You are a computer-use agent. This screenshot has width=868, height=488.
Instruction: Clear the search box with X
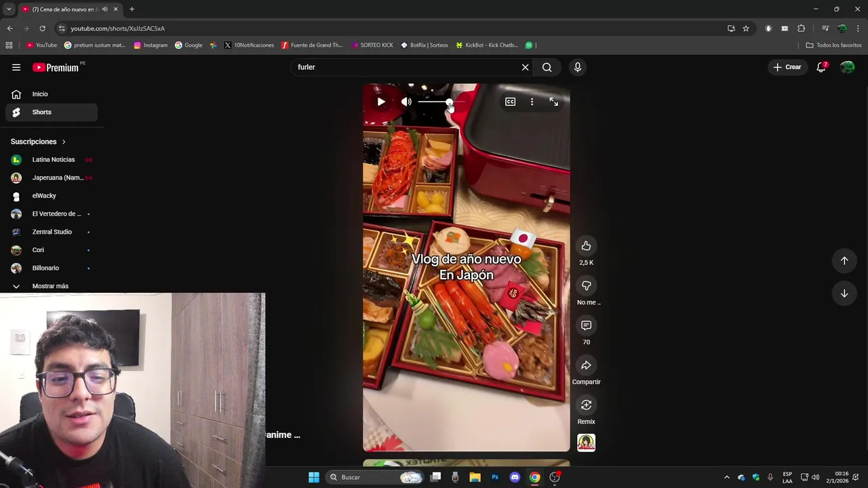[x=525, y=67]
